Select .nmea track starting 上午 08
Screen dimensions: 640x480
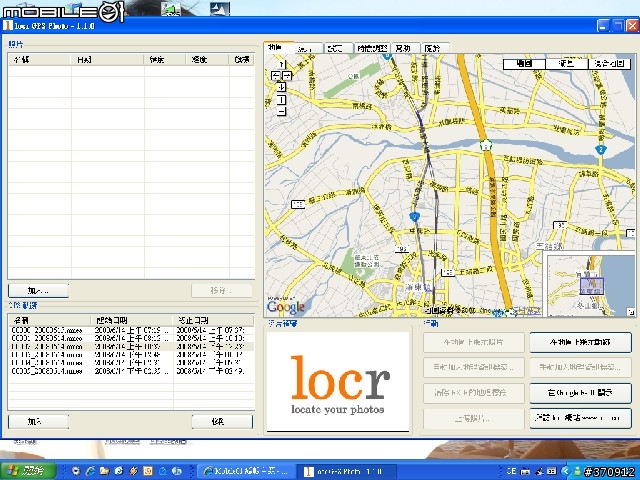tap(131, 338)
